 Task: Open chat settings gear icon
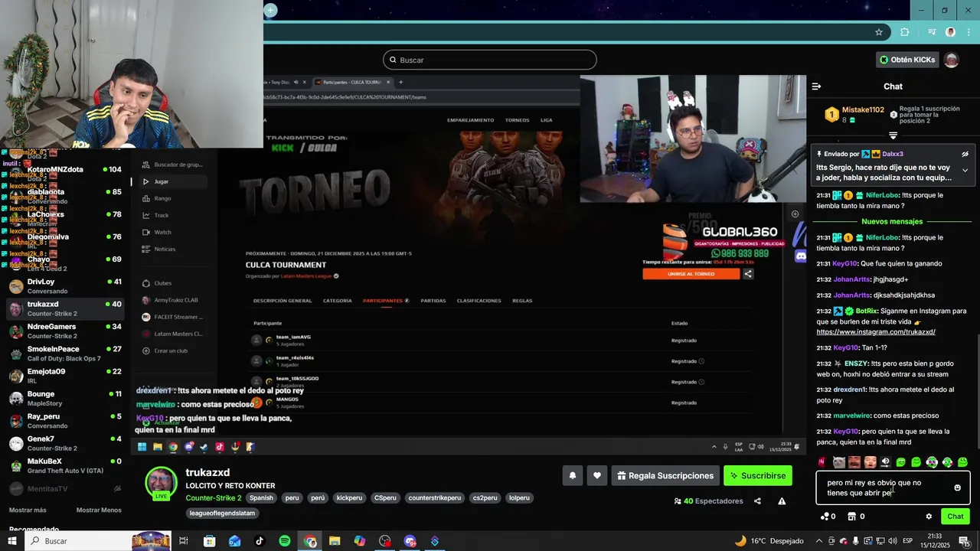tap(929, 517)
